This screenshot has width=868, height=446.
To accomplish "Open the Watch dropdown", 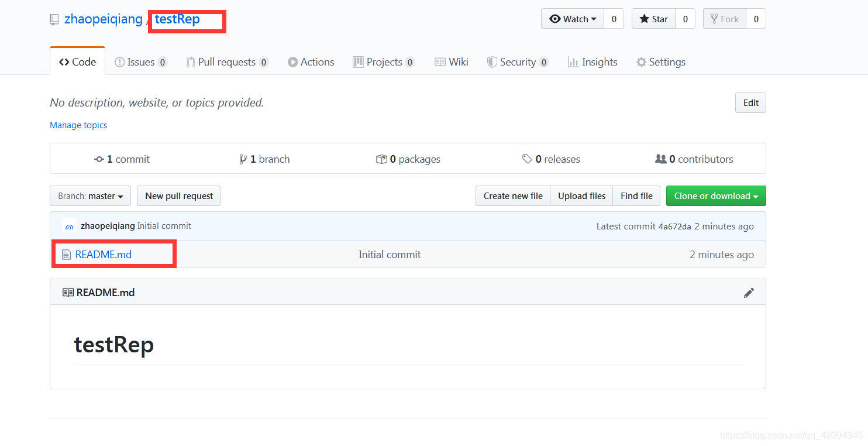I will (x=573, y=19).
